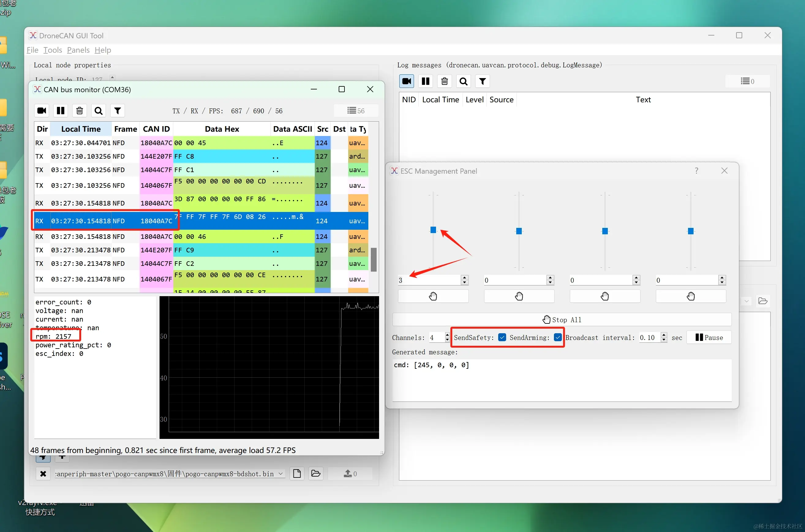Click the open folder icon beside firmware path

coord(315,473)
